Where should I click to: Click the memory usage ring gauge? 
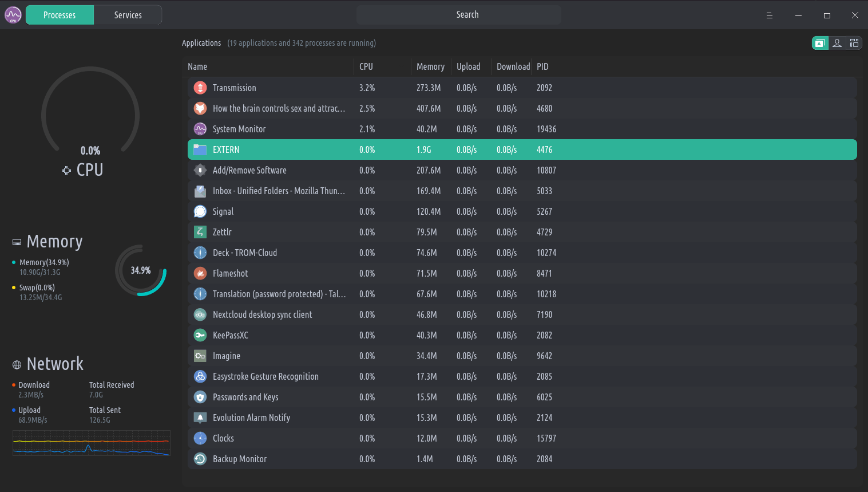tap(141, 270)
